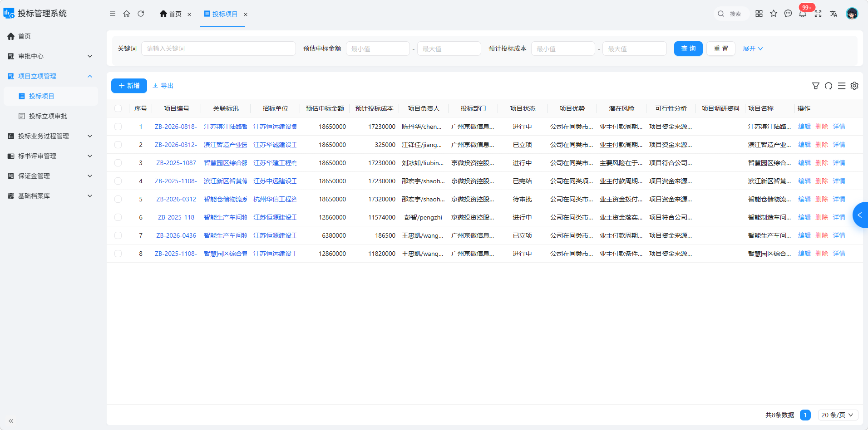Image resolution: width=868 pixels, height=430 pixels.
Task: Open the 20 条/页 page size dropdown
Action: [x=838, y=415]
